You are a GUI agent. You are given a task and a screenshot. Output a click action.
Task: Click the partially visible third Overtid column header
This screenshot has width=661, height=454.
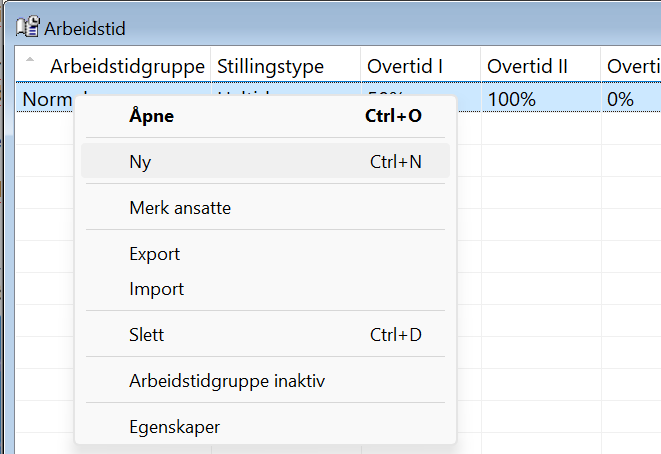[632, 66]
